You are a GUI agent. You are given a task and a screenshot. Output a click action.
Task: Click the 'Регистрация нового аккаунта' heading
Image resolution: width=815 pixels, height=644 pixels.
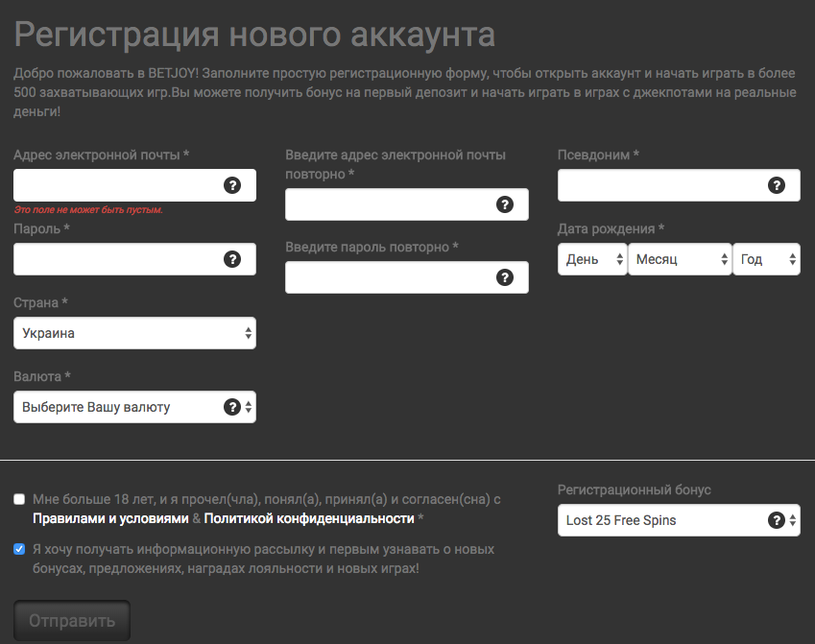(254, 35)
